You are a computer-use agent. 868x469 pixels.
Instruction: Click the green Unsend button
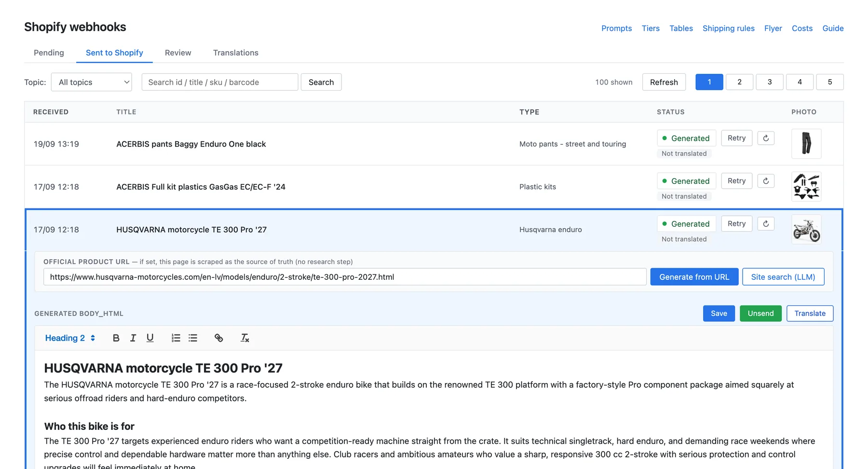click(x=760, y=314)
